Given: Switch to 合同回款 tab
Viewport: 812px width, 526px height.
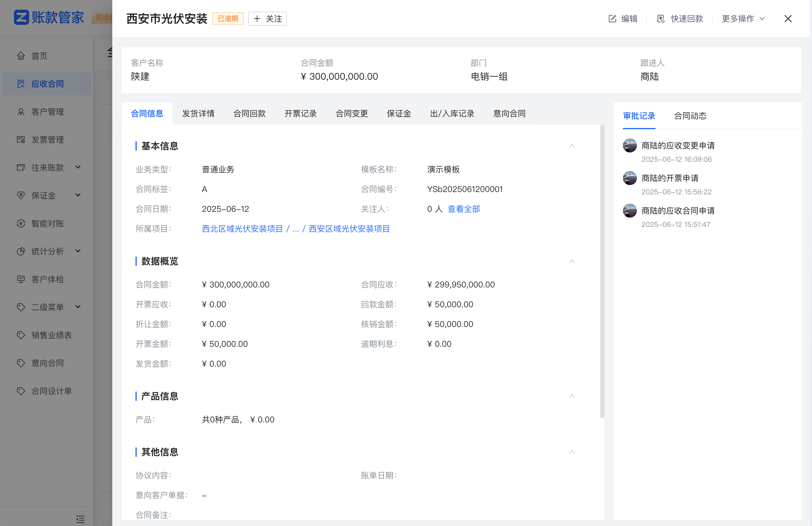Looking at the screenshot, I should click(x=250, y=114).
